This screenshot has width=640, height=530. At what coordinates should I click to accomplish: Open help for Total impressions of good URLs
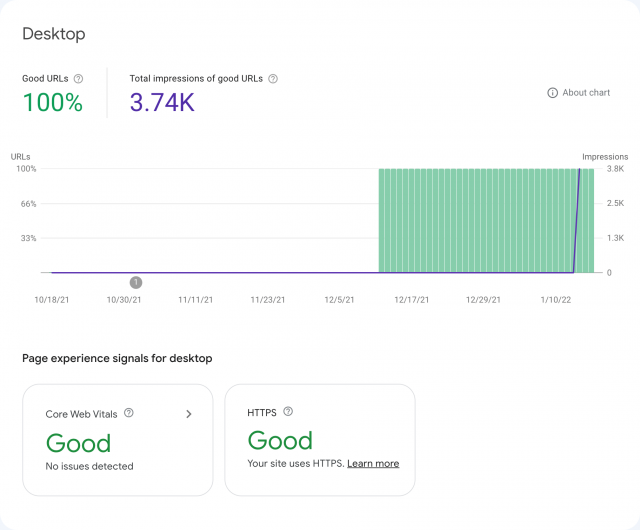273,78
